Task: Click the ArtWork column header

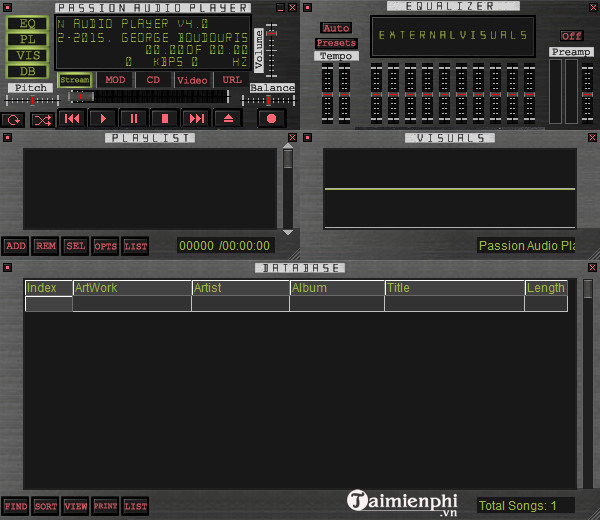Action: click(132, 288)
